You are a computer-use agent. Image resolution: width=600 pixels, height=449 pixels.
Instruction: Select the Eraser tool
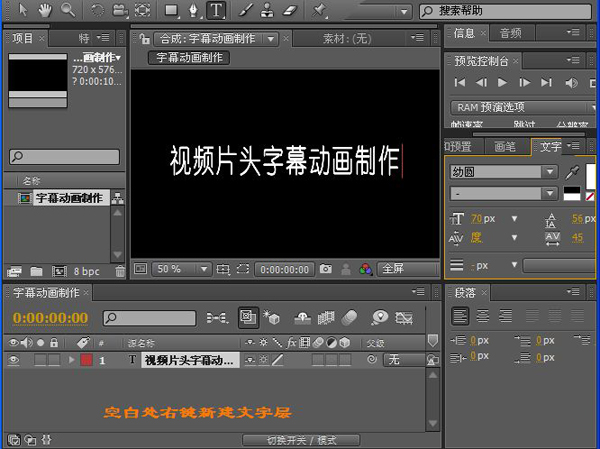pyautogui.click(x=290, y=10)
